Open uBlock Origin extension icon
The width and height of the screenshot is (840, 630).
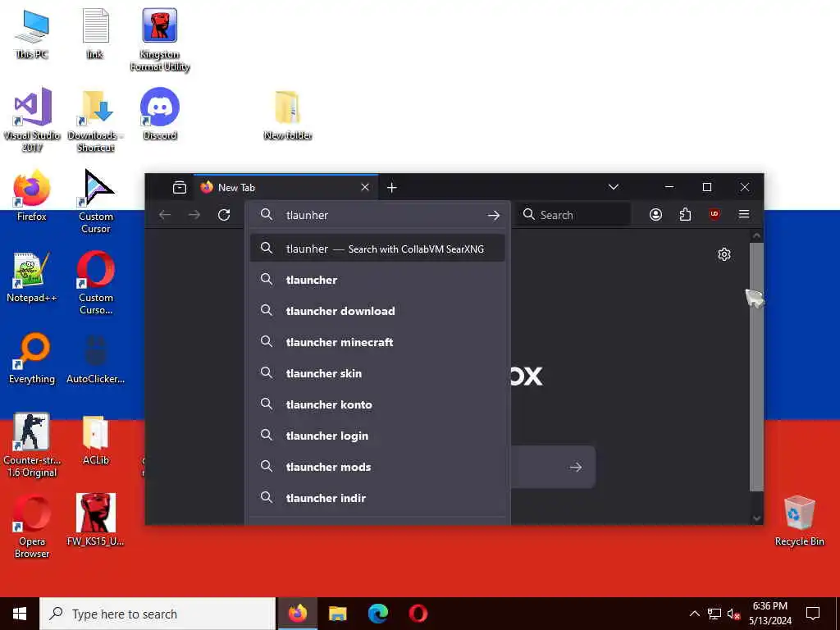[714, 214]
